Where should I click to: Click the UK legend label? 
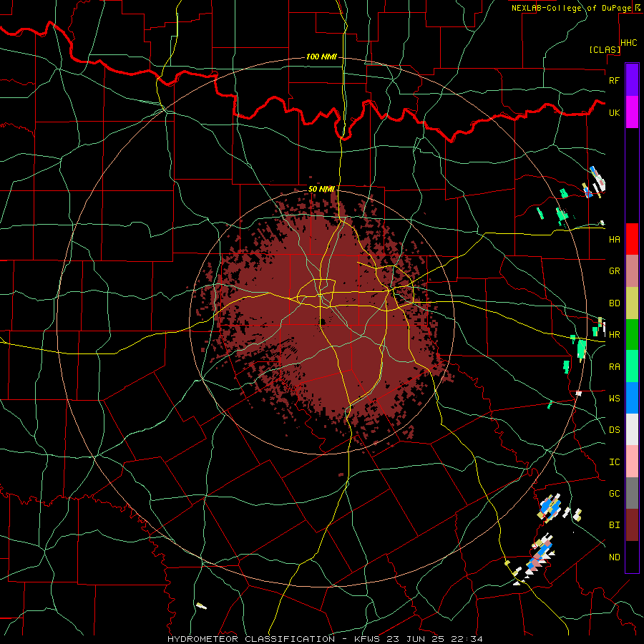coord(614,112)
